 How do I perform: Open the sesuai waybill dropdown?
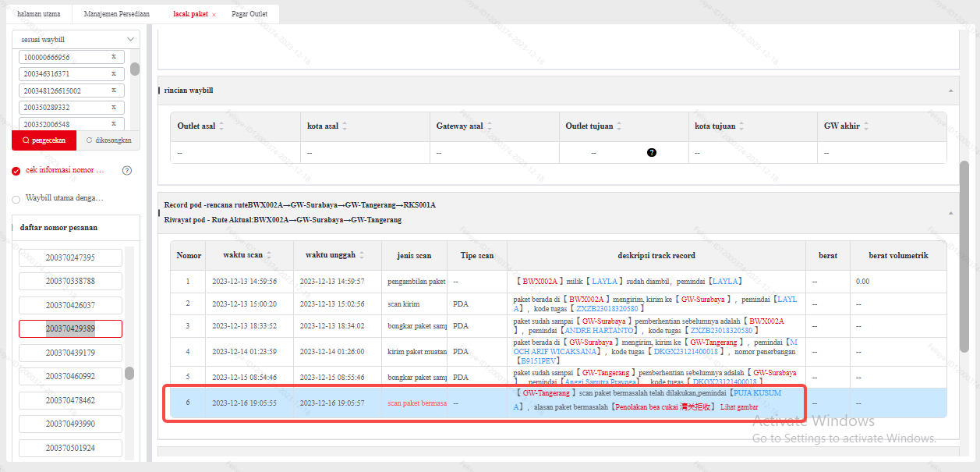76,39
